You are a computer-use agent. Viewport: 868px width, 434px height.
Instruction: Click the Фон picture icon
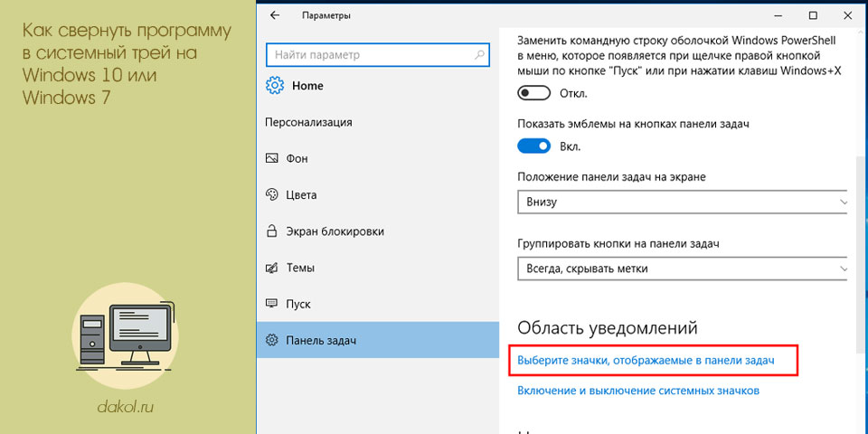pyautogui.click(x=271, y=158)
